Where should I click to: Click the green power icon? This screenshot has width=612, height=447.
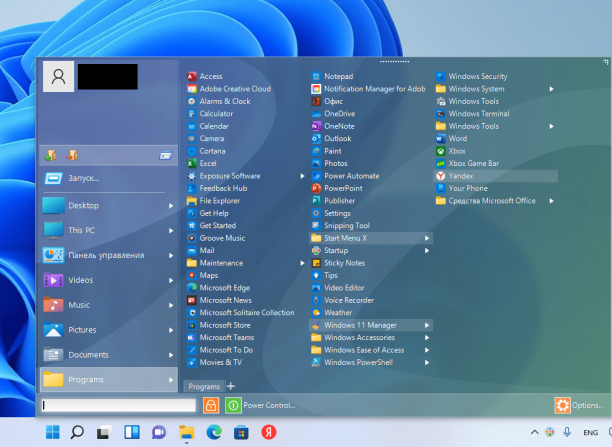point(233,406)
